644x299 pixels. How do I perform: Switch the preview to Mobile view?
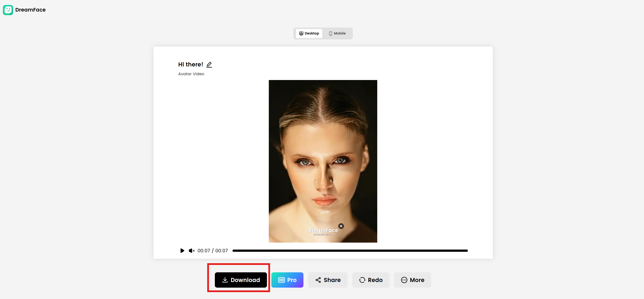pos(337,33)
